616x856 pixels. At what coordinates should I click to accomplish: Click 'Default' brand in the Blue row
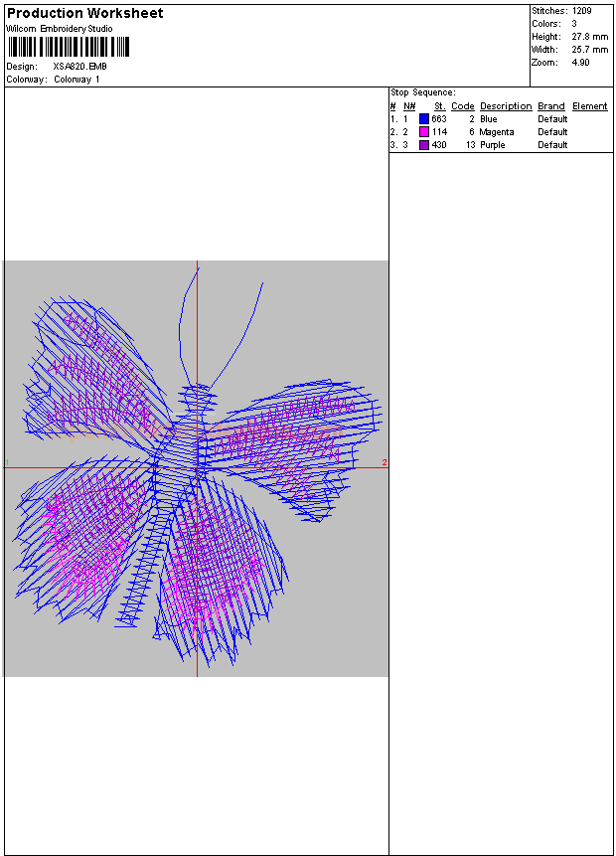pyautogui.click(x=552, y=119)
